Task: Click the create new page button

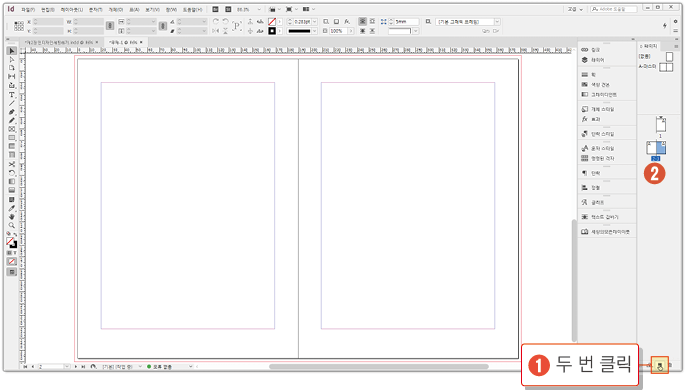Action: [660, 366]
